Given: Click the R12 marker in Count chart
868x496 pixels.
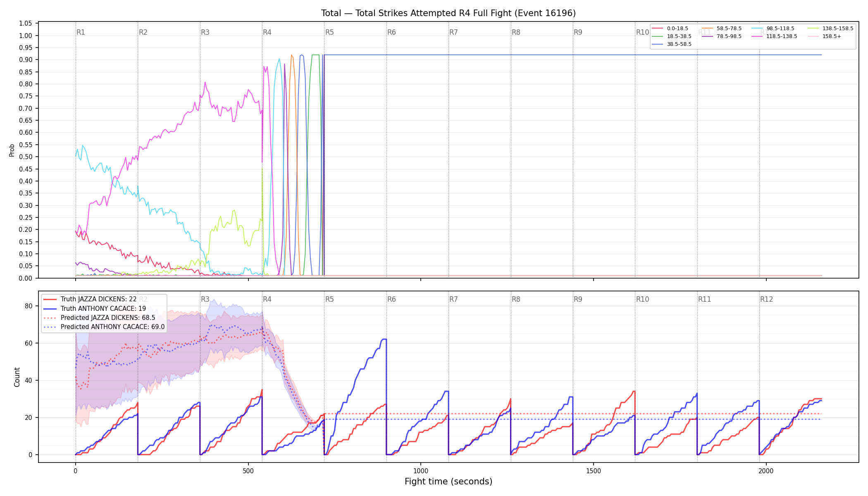Looking at the screenshot, I should 766,299.
